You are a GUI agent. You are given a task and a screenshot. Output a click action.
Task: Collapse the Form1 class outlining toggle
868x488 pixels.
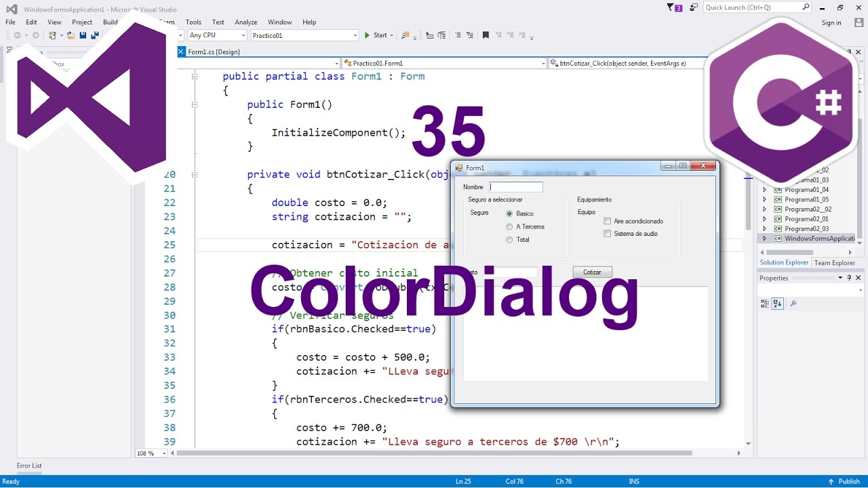coord(195,77)
